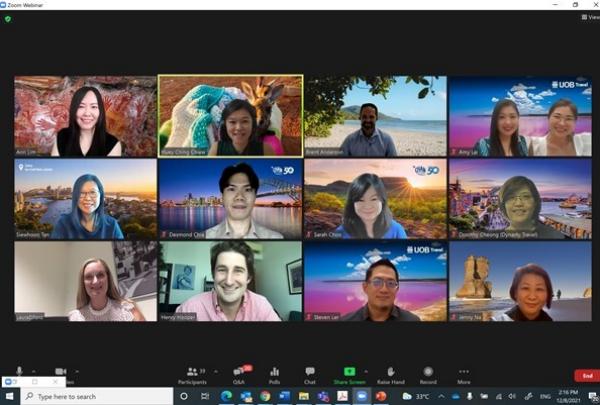Click the Zoom icon on taskbar

[362, 396]
